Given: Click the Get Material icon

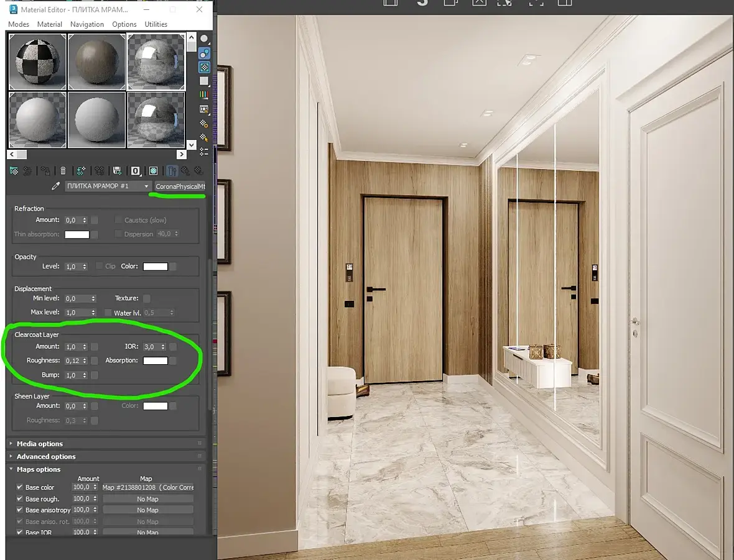Looking at the screenshot, I should [14, 171].
